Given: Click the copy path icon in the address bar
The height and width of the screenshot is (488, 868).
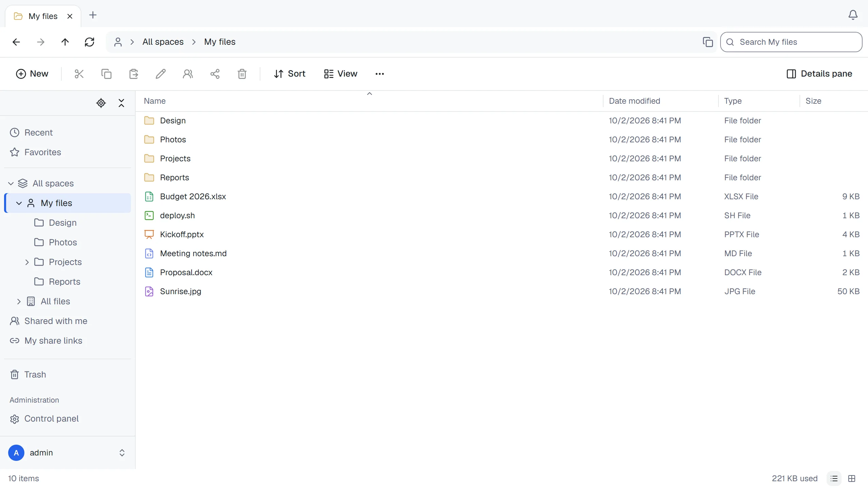Looking at the screenshot, I should [x=708, y=42].
